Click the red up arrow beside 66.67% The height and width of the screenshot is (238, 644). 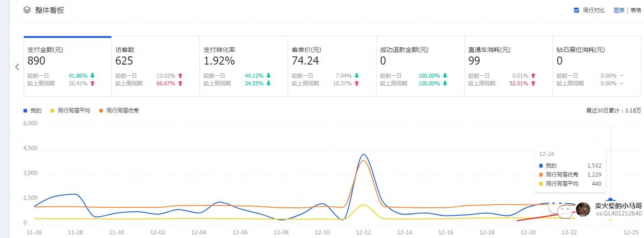tap(180, 84)
